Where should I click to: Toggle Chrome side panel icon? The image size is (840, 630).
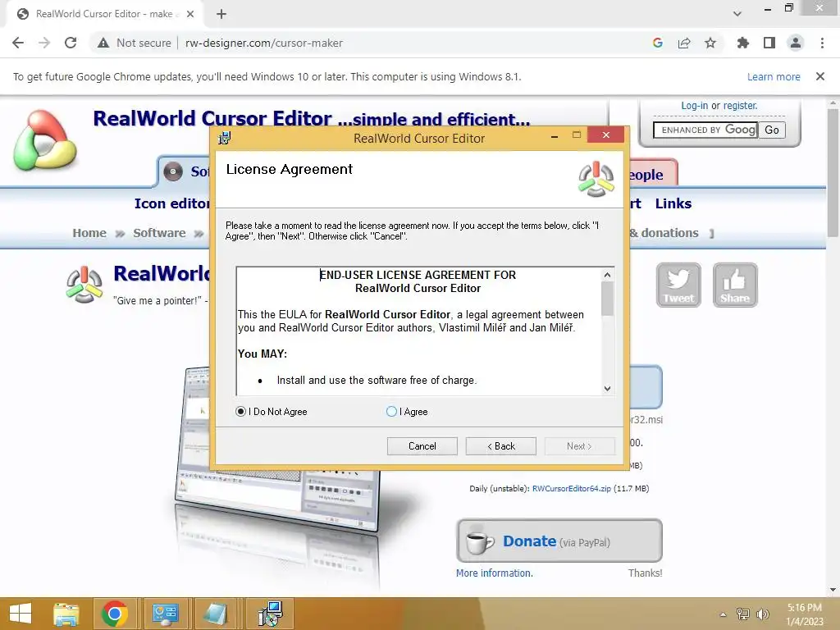tap(769, 43)
